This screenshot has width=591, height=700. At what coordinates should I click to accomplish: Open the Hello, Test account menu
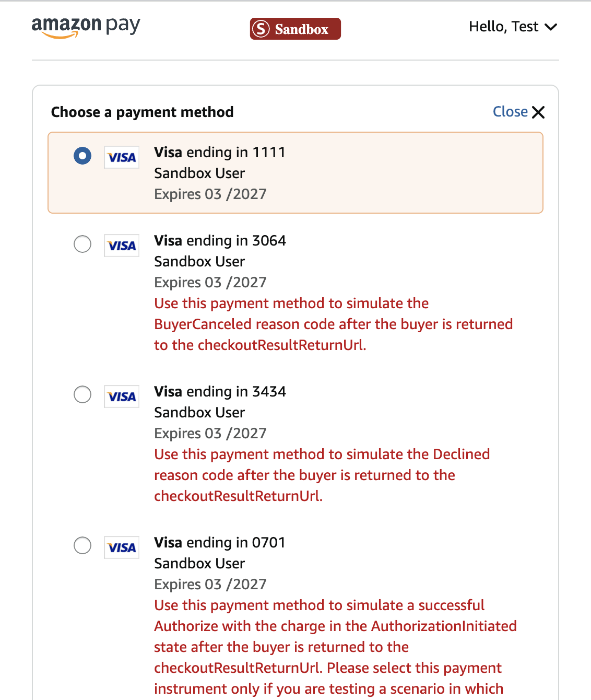click(x=503, y=27)
